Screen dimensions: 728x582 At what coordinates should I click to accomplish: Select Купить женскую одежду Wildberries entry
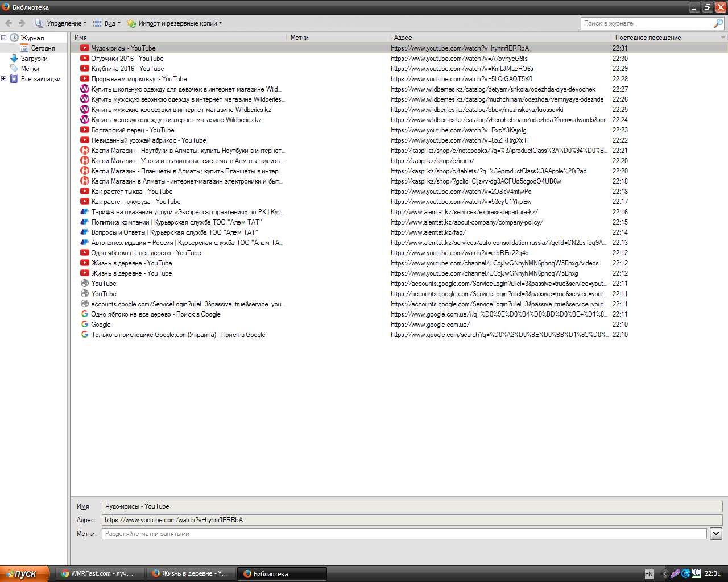(399, 120)
